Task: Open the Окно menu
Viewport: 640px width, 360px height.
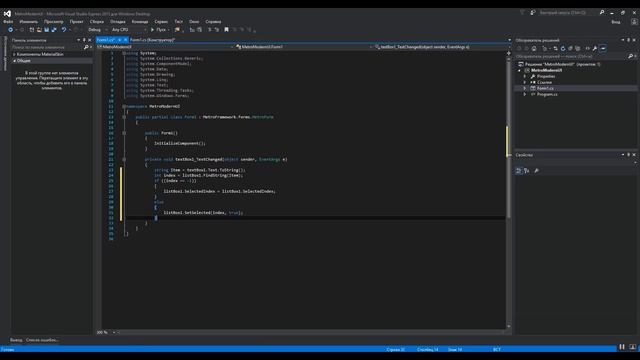Action: 194,22
